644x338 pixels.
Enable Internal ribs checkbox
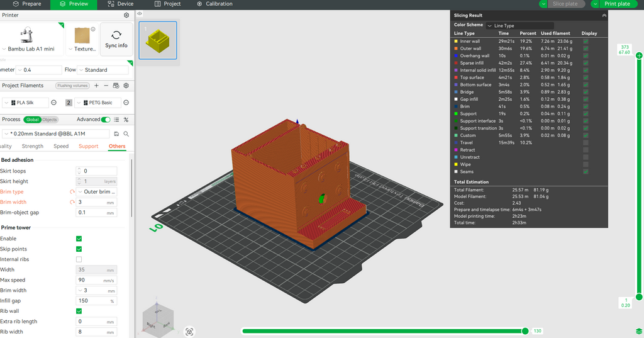pos(79,259)
